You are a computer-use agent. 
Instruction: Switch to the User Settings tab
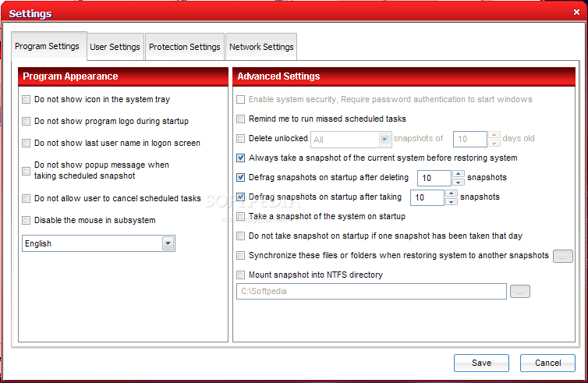click(x=115, y=47)
